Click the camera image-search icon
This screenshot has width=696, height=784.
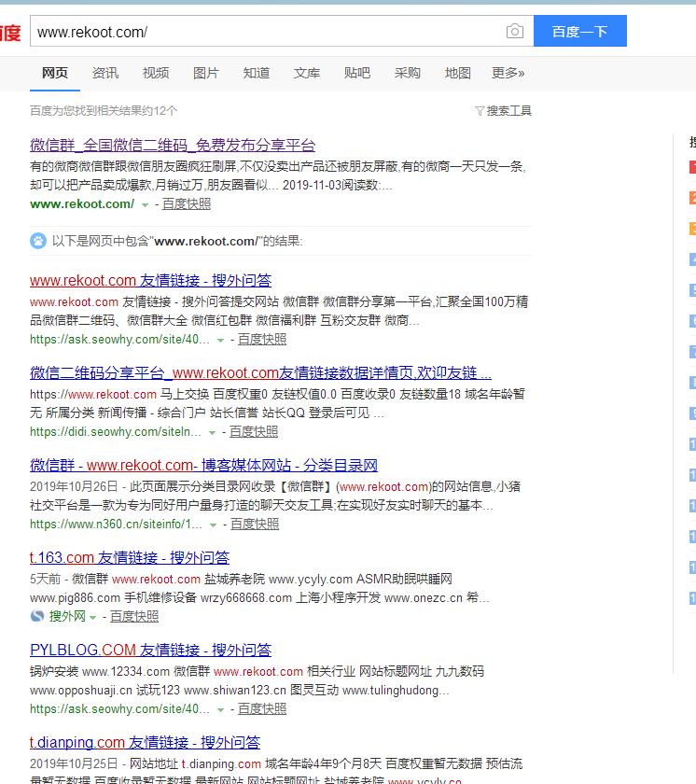click(x=515, y=32)
